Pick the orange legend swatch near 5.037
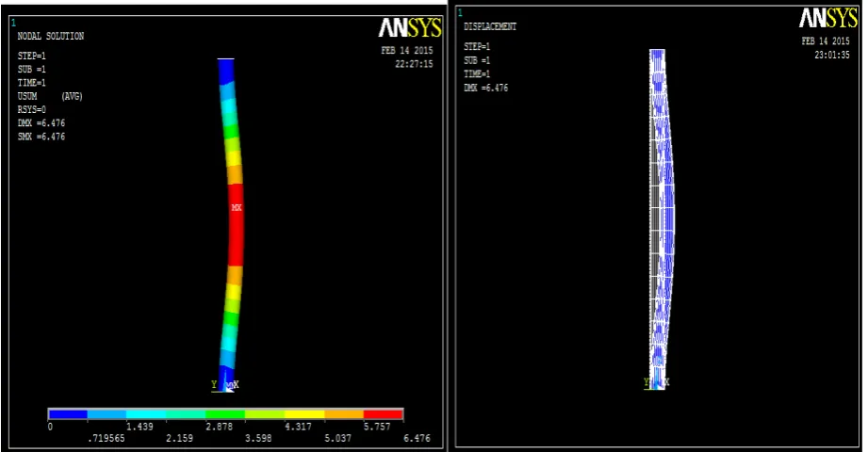This screenshot has height=452, width=868. pyautogui.click(x=344, y=413)
